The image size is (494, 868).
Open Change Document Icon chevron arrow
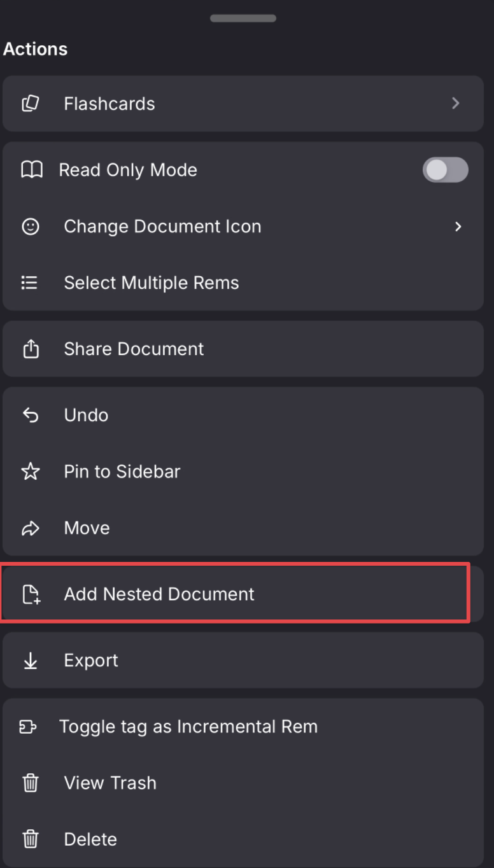[x=458, y=227]
